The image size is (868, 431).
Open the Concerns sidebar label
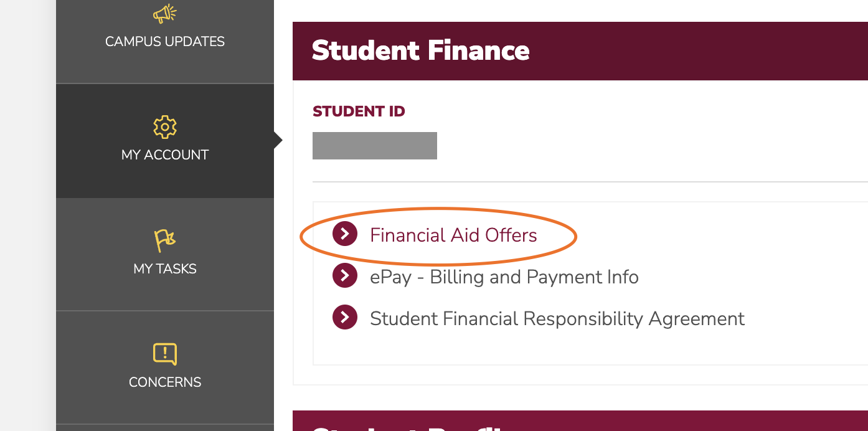(x=165, y=382)
